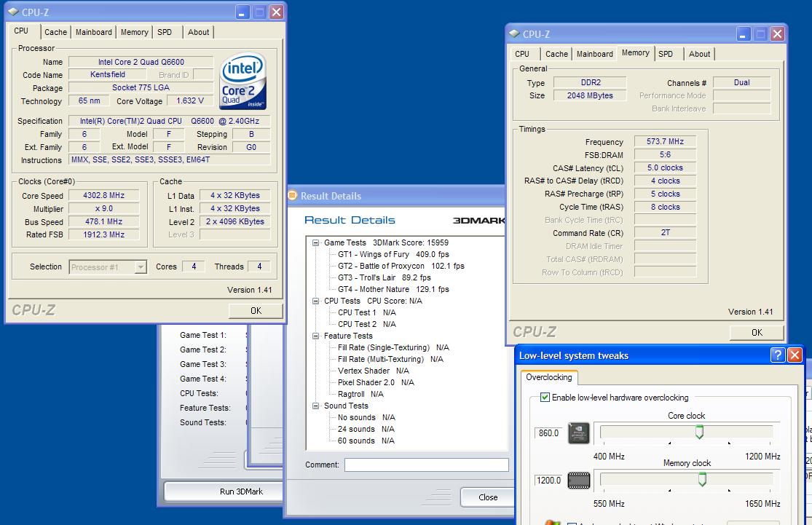The image size is (812, 525).
Task: Click OK in right CPU-Z Memory window
Action: (757, 332)
